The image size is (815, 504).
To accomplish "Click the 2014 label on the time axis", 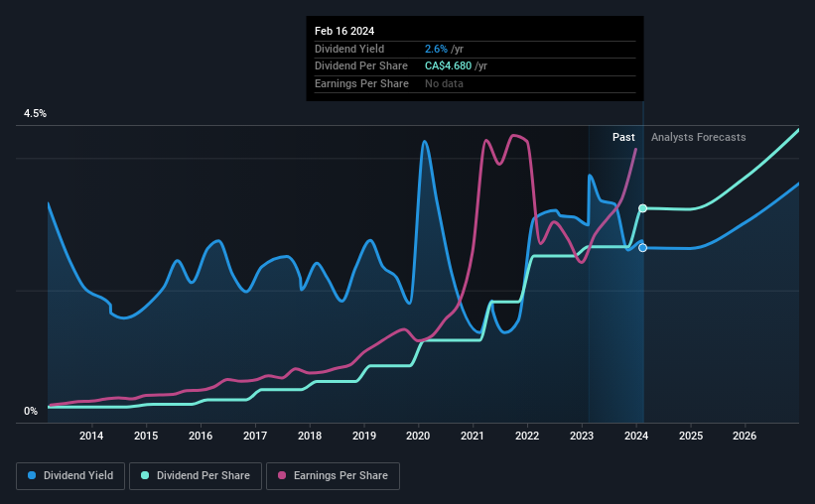I will [x=91, y=436].
